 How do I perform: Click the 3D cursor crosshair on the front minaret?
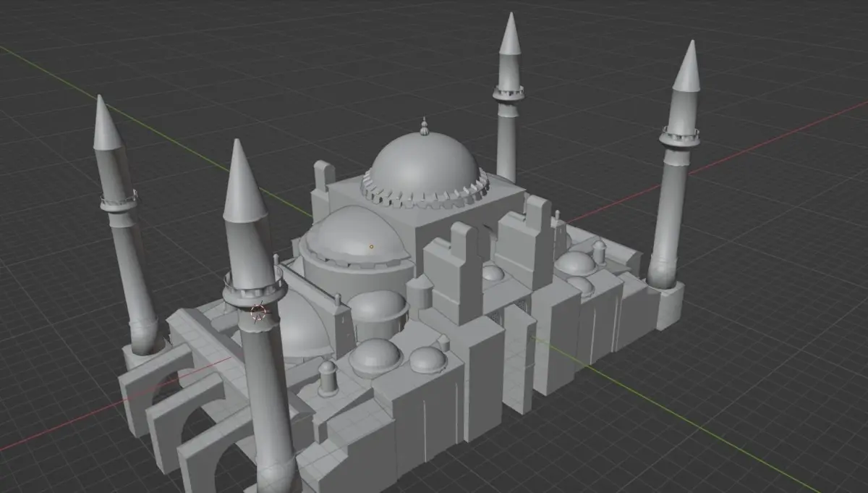coord(259,312)
